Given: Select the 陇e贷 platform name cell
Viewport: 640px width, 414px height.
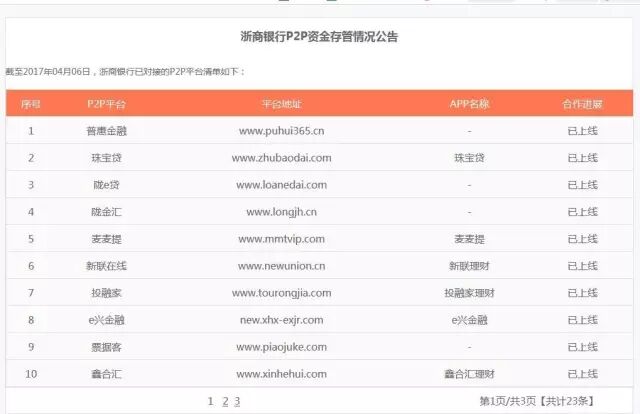Looking at the screenshot, I should [x=107, y=185].
